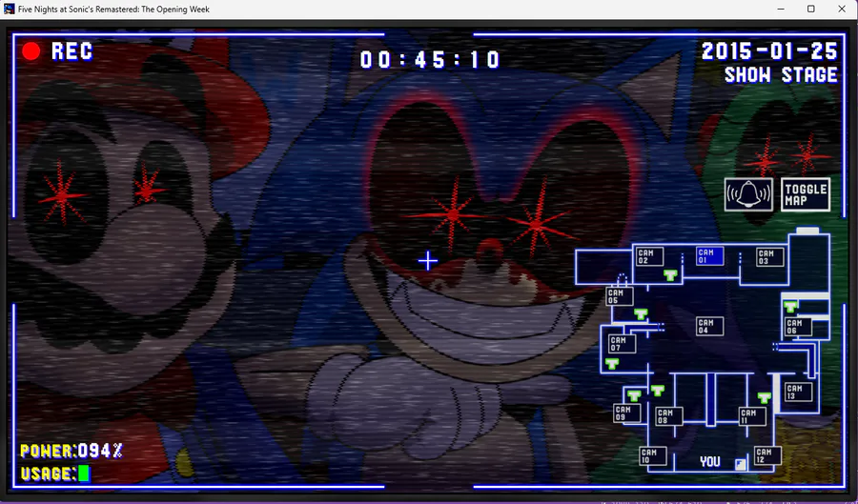Switch to CAM 05 on the map
The width and height of the screenshot is (858, 504).
coord(620,296)
